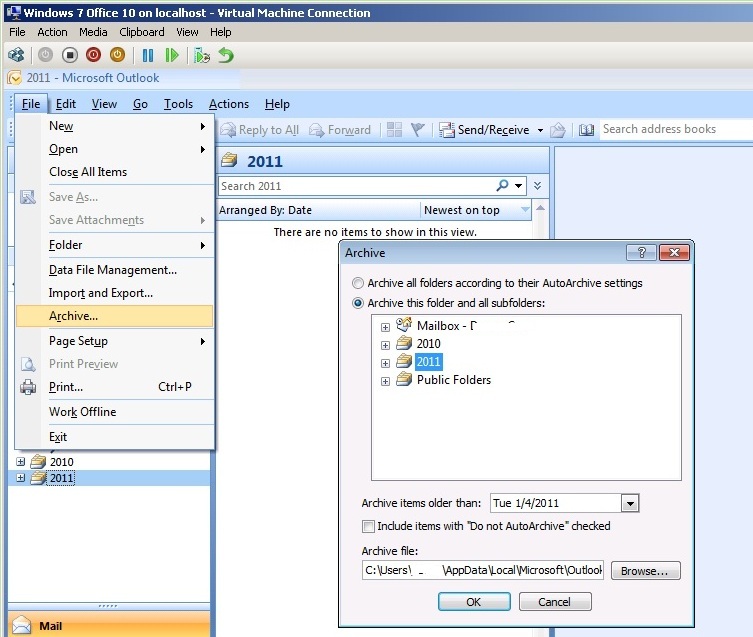The image size is (753, 637).
Task: Expand Public Folders in Archive dialog
Action: (x=385, y=381)
